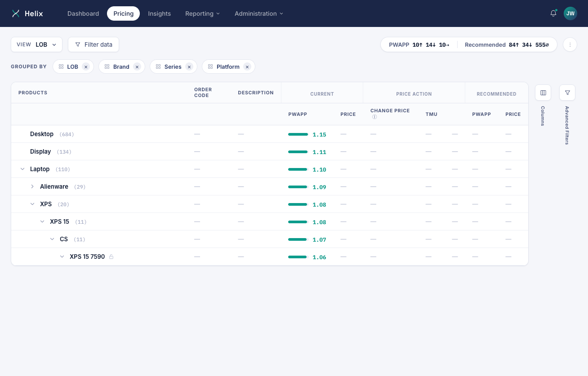Collapse the CS row chevron
588x376 pixels.
(52, 239)
